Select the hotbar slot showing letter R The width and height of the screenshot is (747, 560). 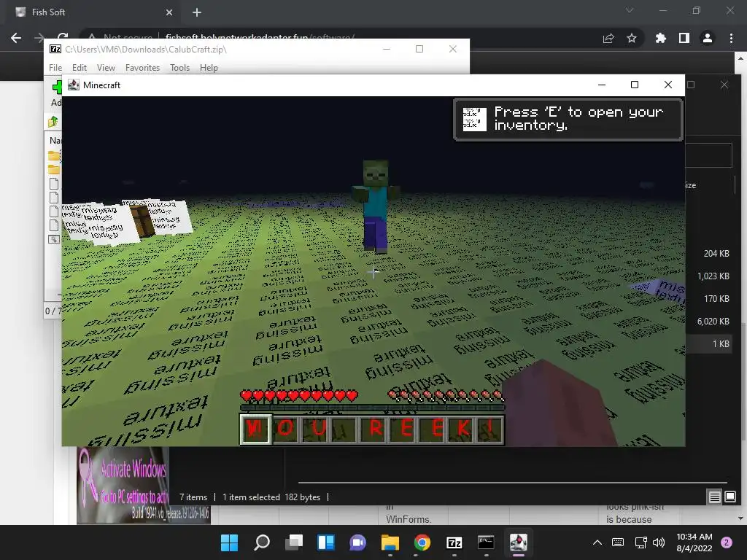[374, 429]
